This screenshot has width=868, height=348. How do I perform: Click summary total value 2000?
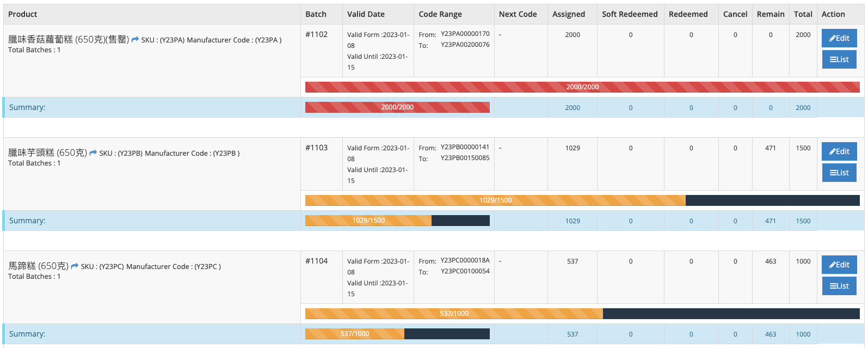point(803,108)
